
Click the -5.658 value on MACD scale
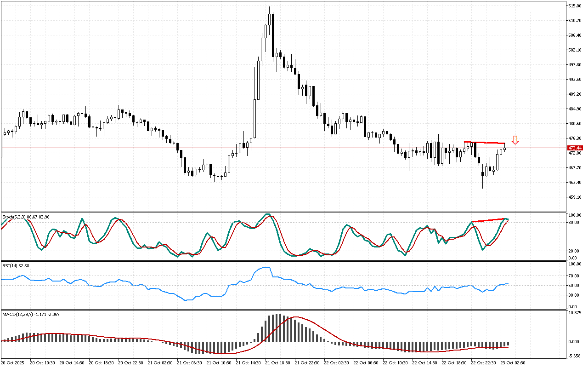(576, 356)
